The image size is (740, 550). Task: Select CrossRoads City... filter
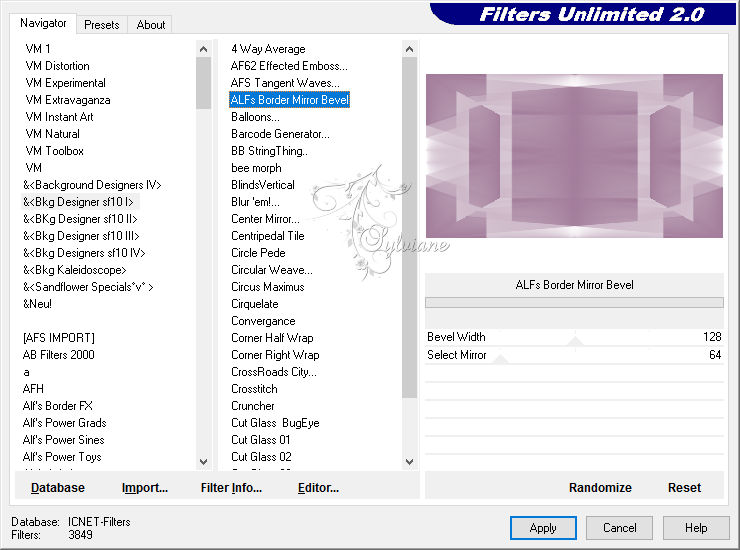274,372
